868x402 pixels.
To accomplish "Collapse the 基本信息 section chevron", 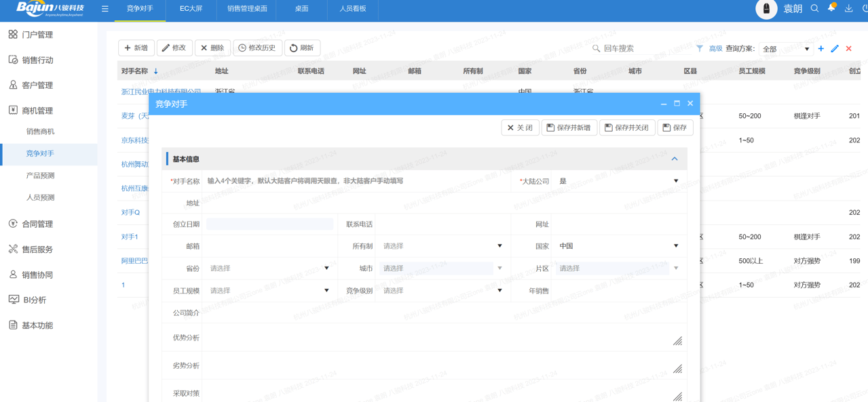I will click(x=674, y=157).
